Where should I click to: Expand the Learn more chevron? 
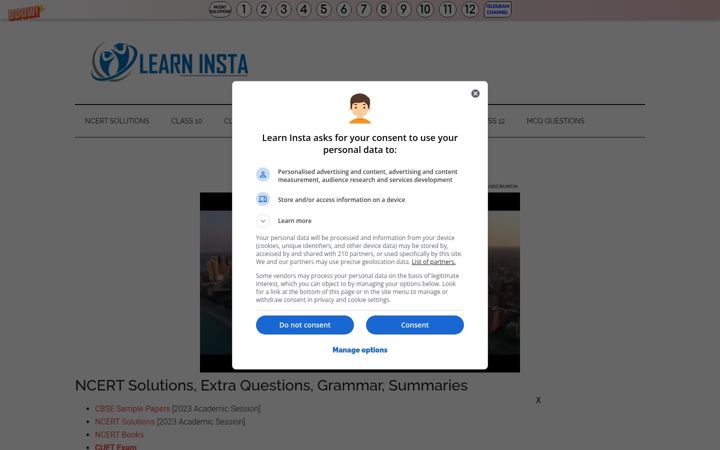[x=263, y=221]
